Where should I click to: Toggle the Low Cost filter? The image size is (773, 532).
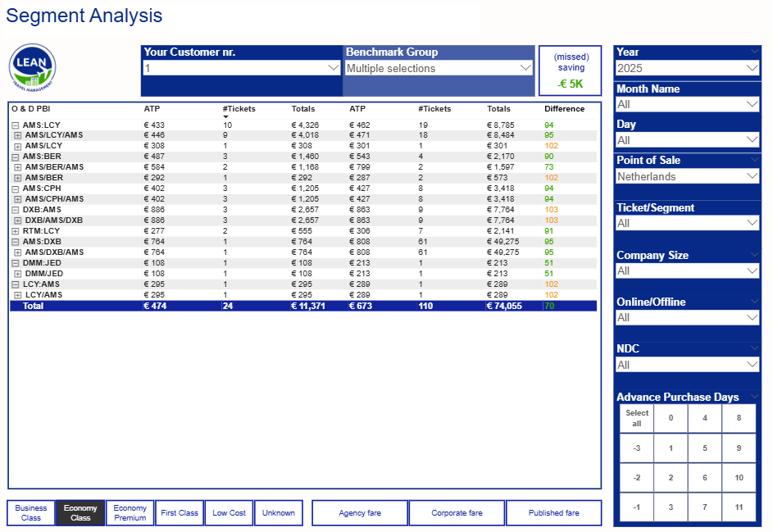[229, 513]
